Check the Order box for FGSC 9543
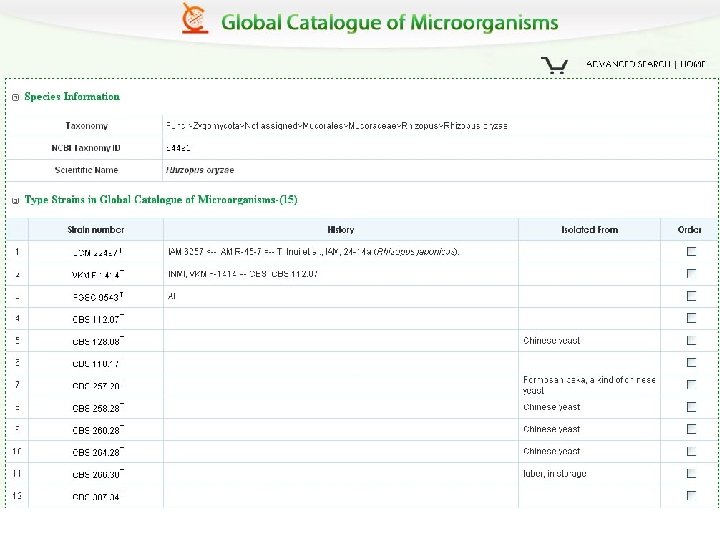The image size is (720, 540). [691, 296]
